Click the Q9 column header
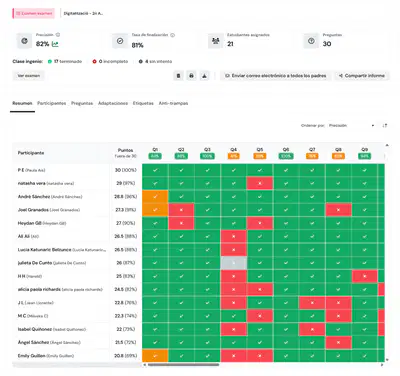The height and width of the screenshot is (376, 400). click(365, 153)
